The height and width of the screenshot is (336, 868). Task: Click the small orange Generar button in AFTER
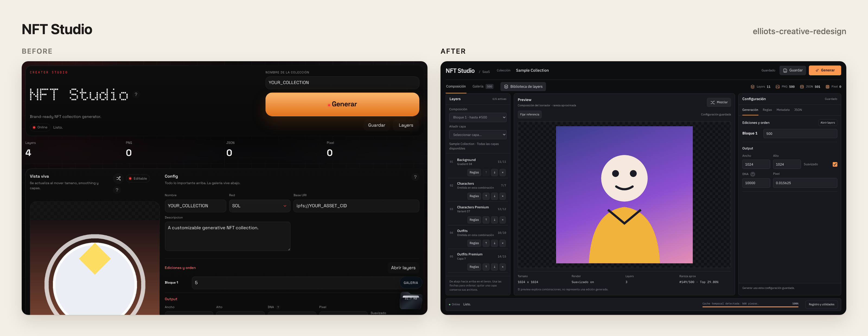[x=825, y=70]
